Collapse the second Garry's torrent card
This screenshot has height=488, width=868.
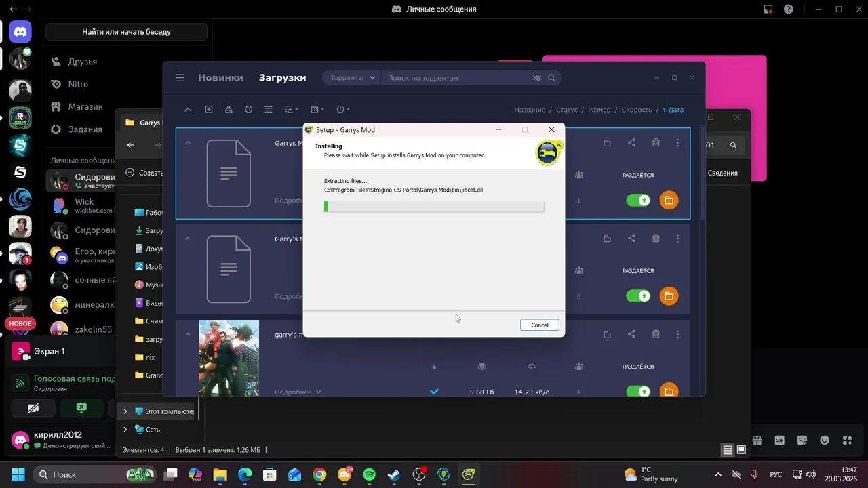pyautogui.click(x=188, y=239)
